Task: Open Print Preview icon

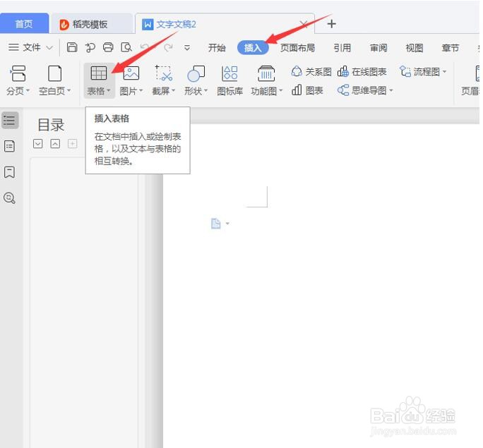Action: 126,47
